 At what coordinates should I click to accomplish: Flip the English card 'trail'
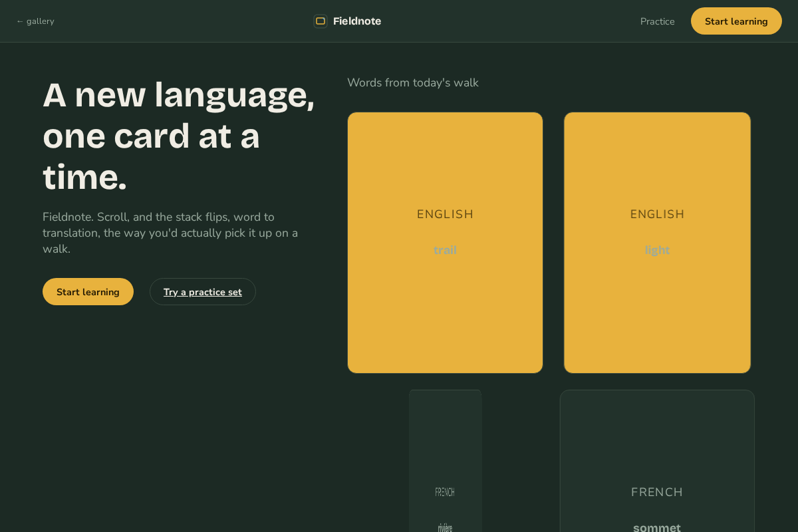(445, 243)
